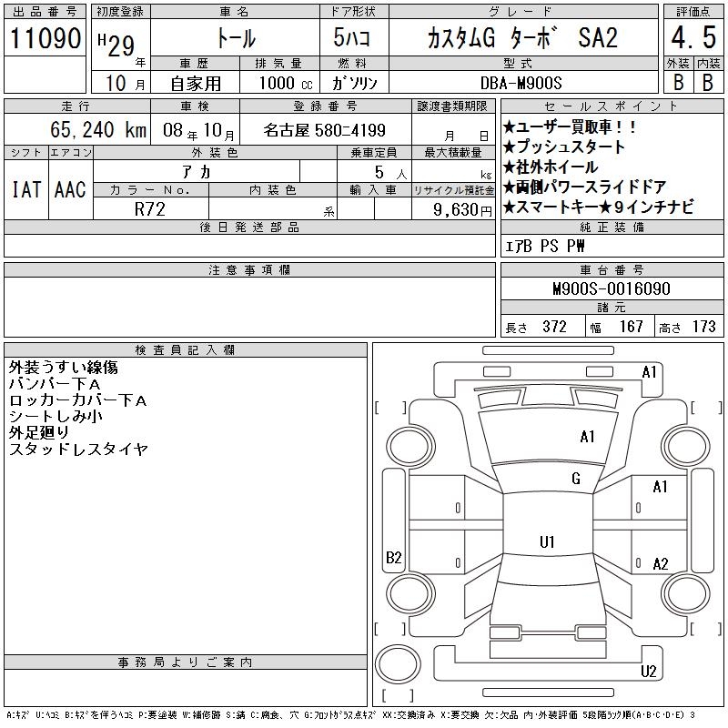Click inspector note 外足廻り

(x=39, y=433)
